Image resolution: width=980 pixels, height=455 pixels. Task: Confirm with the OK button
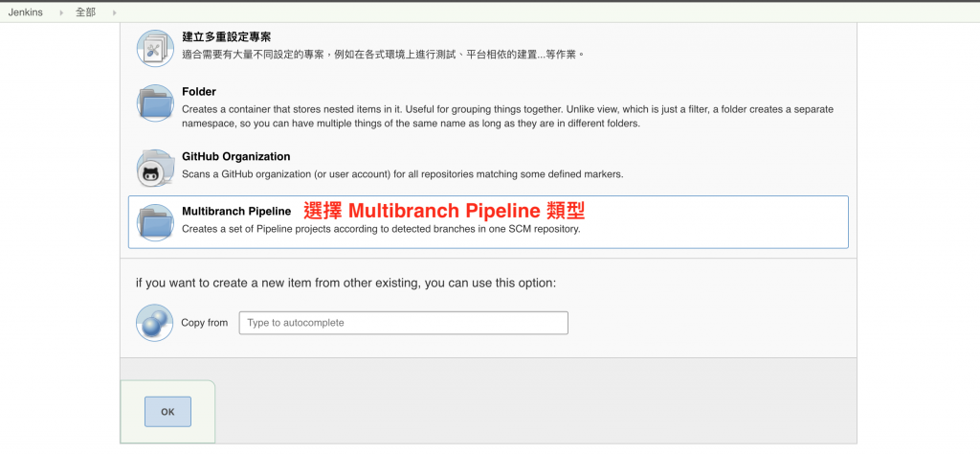coord(167,412)
